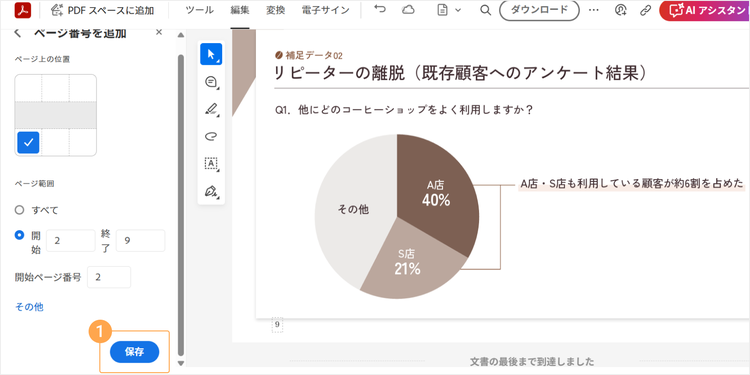Click the 終了 page input field

[x=140, y=241]
